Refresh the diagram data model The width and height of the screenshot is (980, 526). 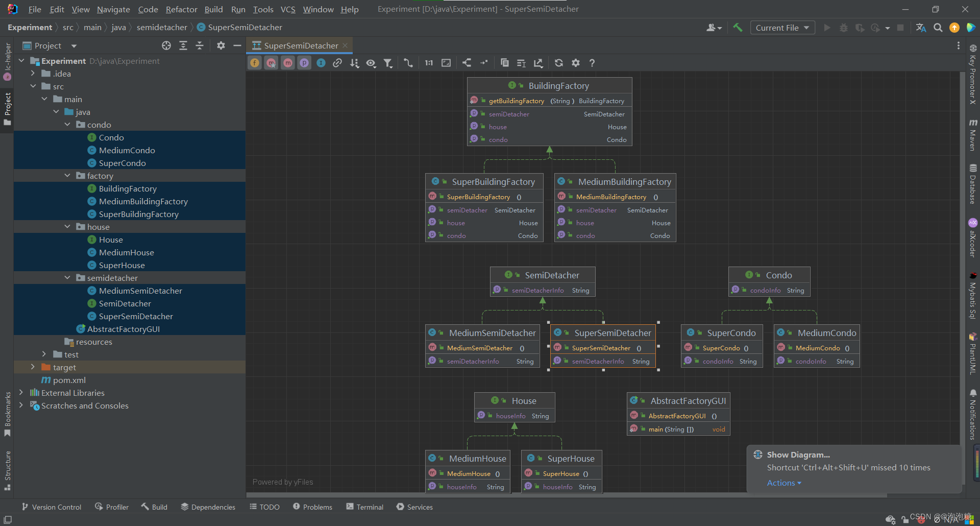(558, 62)
